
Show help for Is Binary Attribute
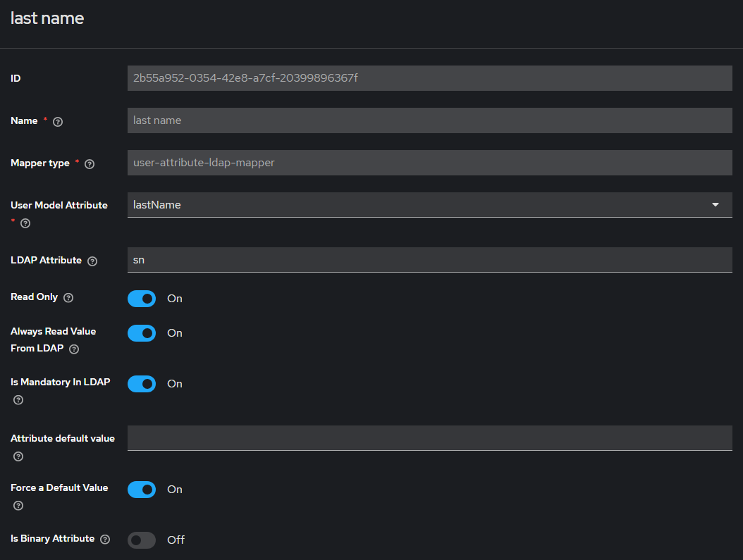point(105,539)
